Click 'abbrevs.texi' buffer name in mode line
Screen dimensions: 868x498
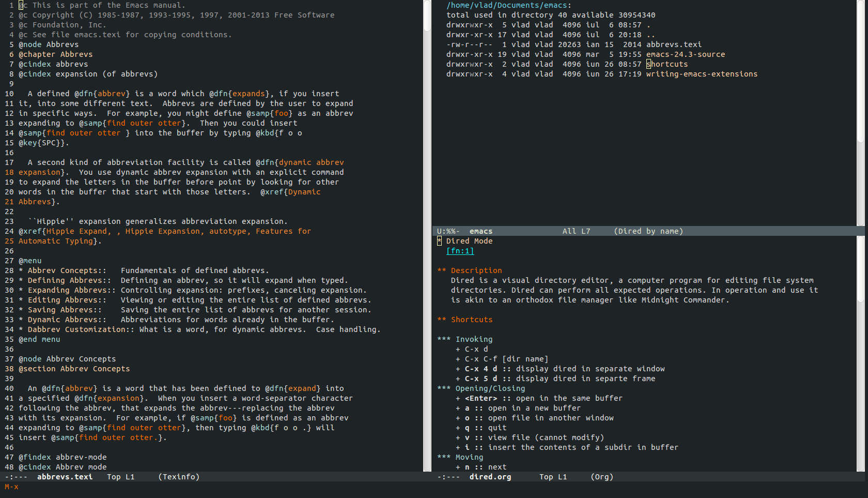(x=65, y=477)
